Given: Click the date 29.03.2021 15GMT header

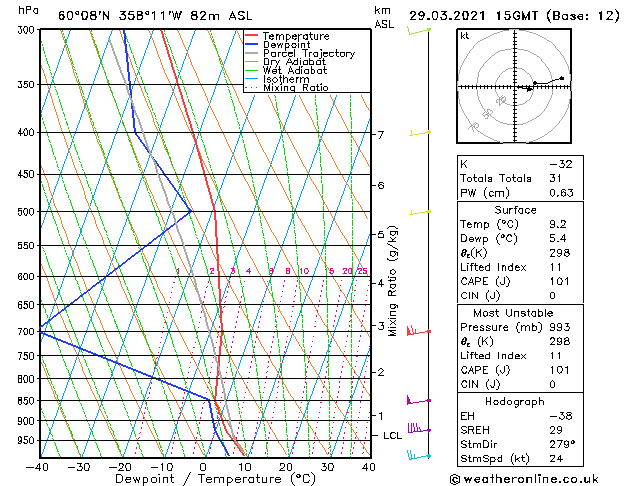Looking at the screenshot, I should [473, 16].
